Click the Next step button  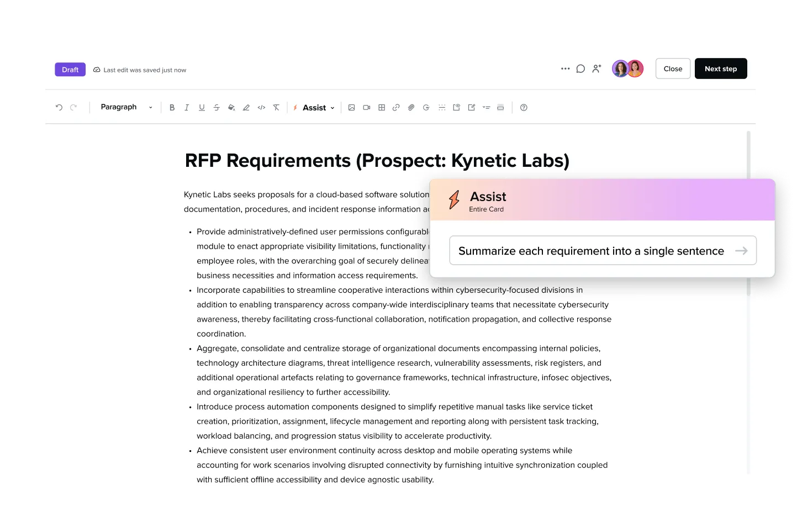point(721,69)
